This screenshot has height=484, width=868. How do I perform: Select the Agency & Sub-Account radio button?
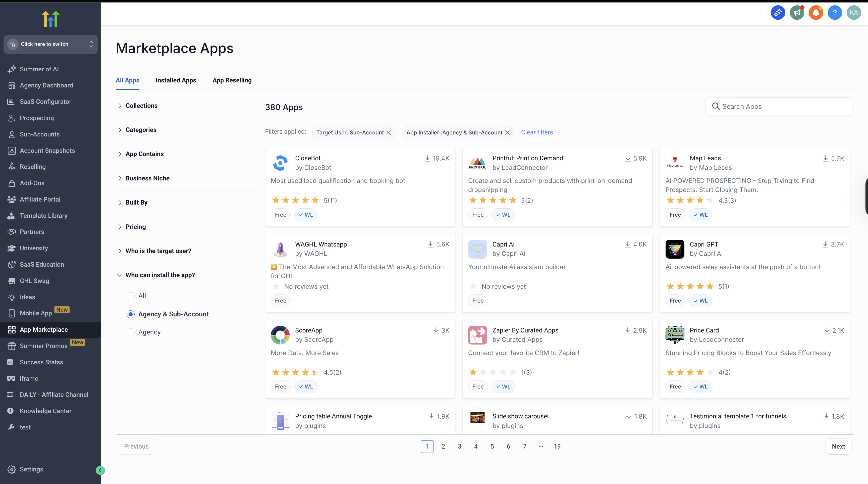coord(130,314)
